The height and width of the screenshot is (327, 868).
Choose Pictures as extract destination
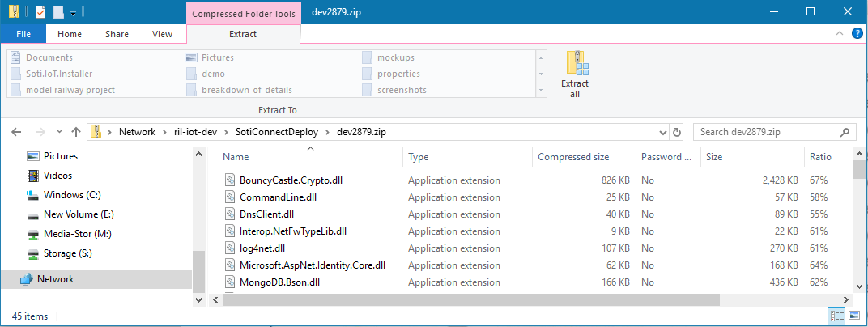pos(217,57)
